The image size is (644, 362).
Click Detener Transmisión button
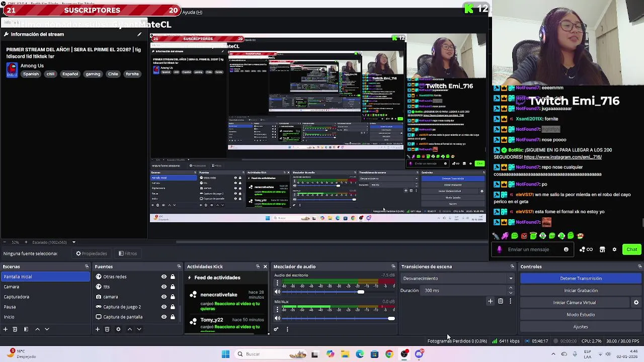[581, 279]
